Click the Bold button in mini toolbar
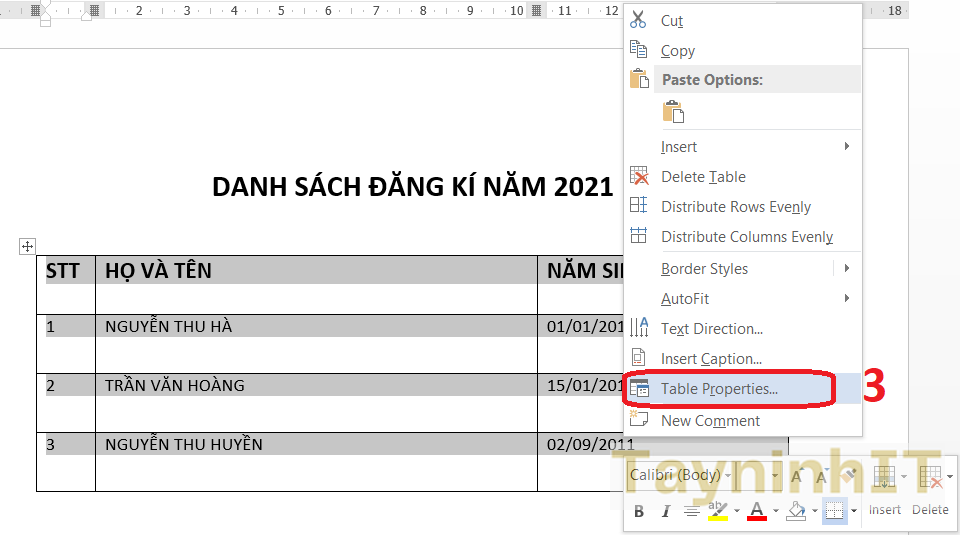The image size is (960, 535). (x=639, y=511)
